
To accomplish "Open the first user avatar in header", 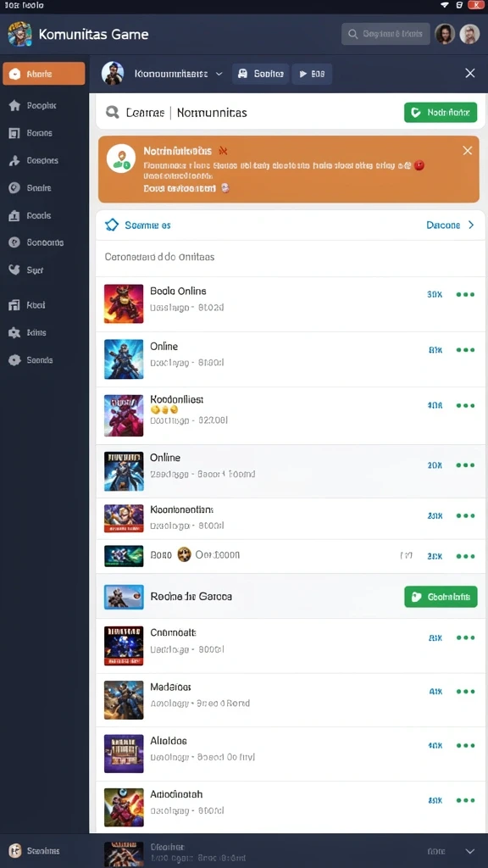I will click(x=445, y=34).
